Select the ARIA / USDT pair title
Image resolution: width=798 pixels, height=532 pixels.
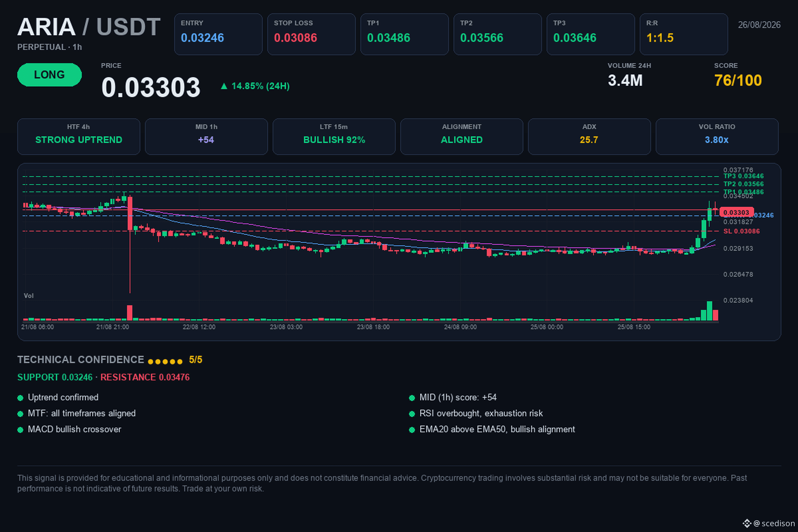click(89, 27)
